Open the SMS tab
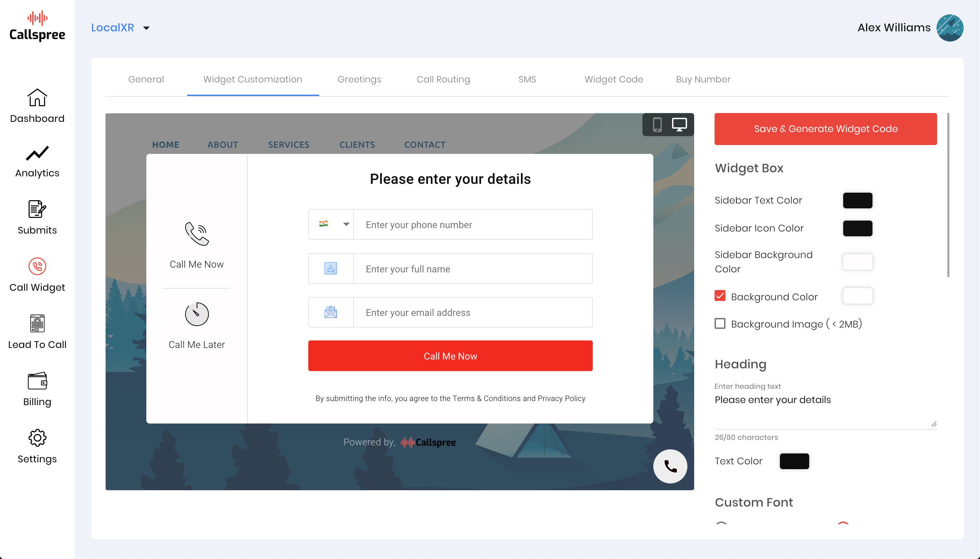Image resolution: width=980 pixels, height=559 pixels. click(527, 79)
